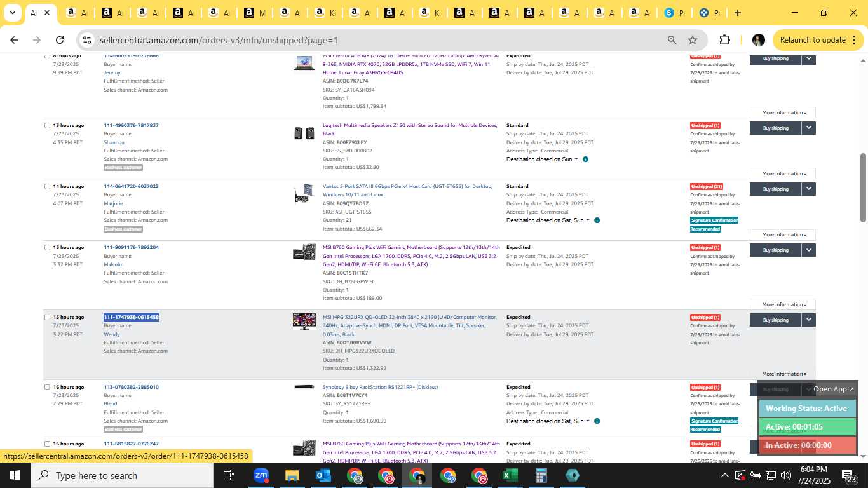868x488 pixels.
Task: Expand Buy shipping arrow for Malcolm's order
Action: 808,250
